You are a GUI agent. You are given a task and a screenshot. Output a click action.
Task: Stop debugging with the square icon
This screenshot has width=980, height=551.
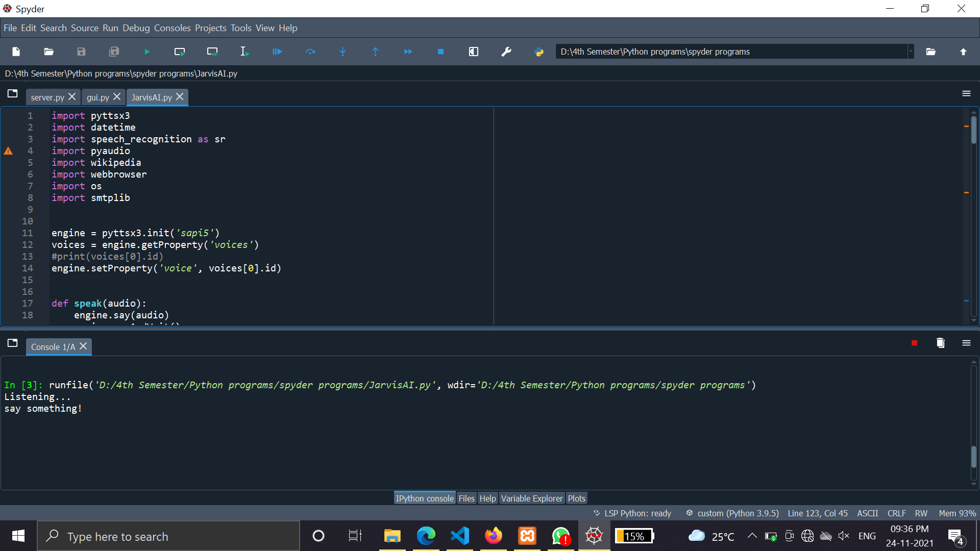[441, 52]
